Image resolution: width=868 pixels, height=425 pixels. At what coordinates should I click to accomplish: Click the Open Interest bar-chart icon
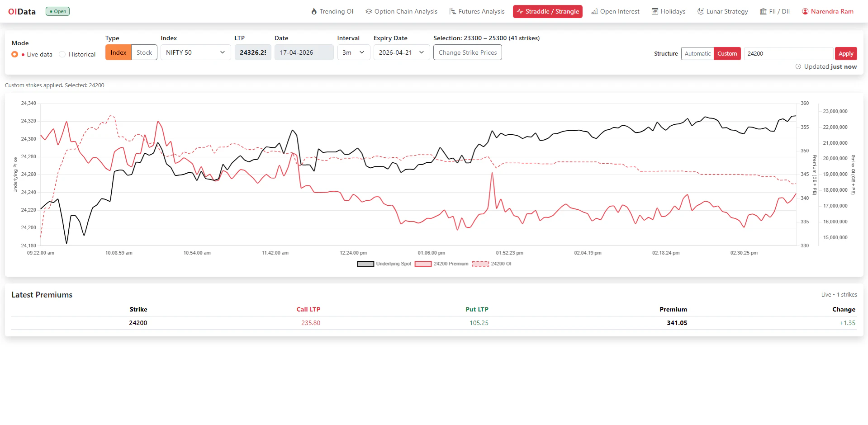tap(594, 11)
